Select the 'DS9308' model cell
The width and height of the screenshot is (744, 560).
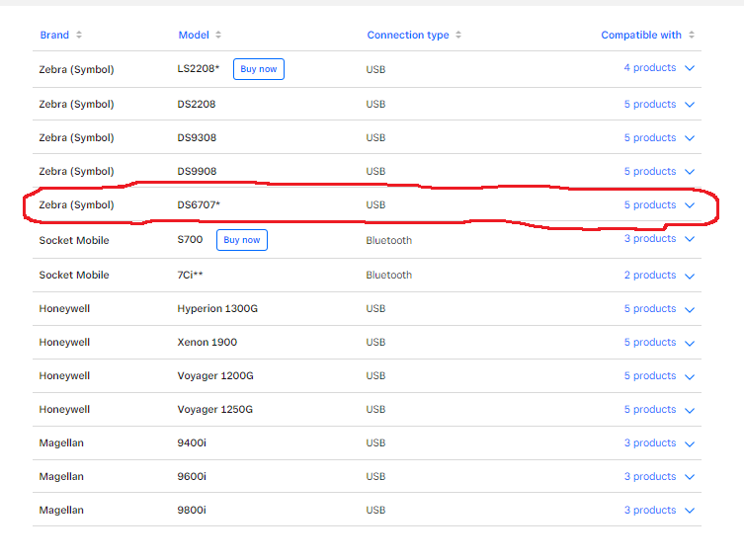(197, 138)
